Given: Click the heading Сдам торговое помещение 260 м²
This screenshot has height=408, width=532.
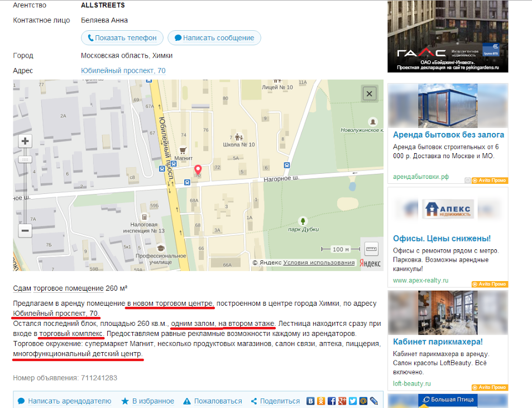Looking at the screenshot, I should click(x=70, y=288).
